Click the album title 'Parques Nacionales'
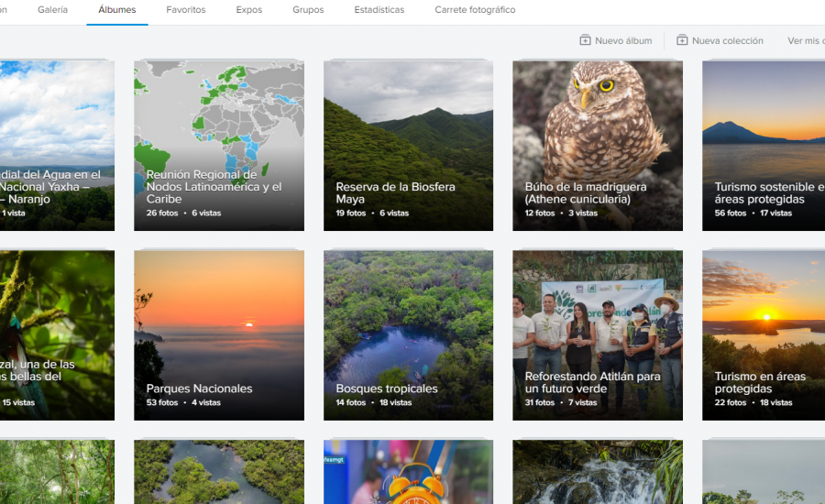The image size is (825, 504). [x=200, y=389]
